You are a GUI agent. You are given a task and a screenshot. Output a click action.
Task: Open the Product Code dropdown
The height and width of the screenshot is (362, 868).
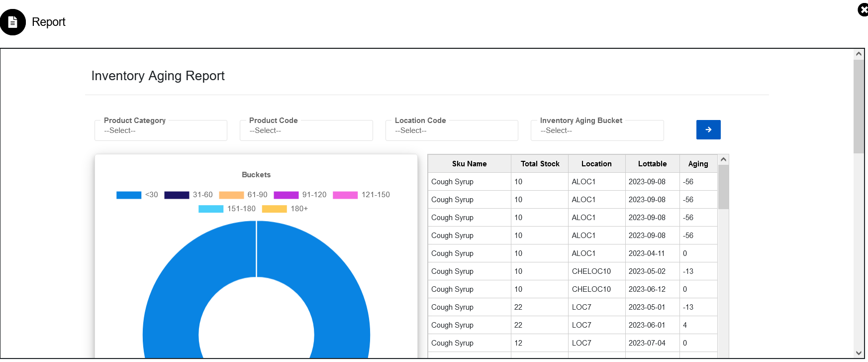click(306, 130)
